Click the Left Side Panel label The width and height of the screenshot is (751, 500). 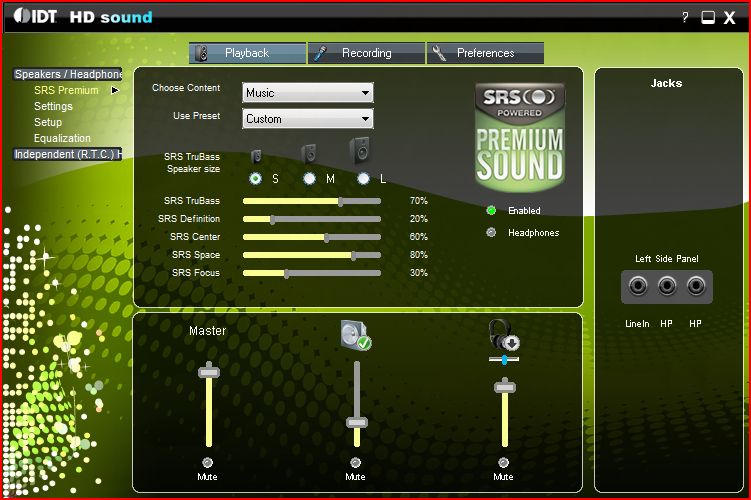point(667,259)
